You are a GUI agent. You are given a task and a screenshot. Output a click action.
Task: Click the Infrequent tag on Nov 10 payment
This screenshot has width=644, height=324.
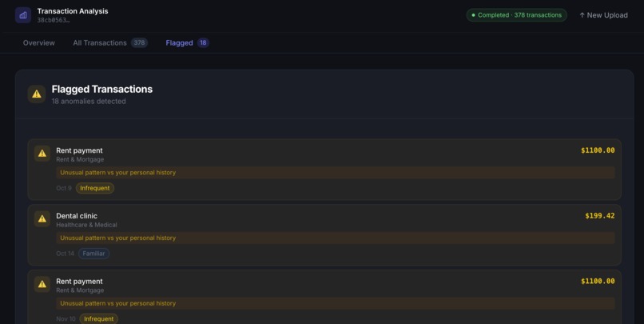pos(98,318)
